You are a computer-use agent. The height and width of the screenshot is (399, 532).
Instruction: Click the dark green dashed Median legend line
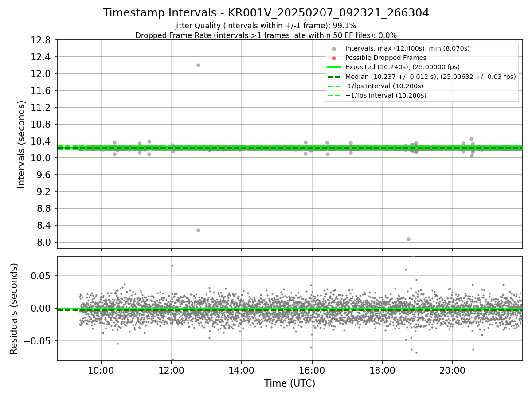334,76
